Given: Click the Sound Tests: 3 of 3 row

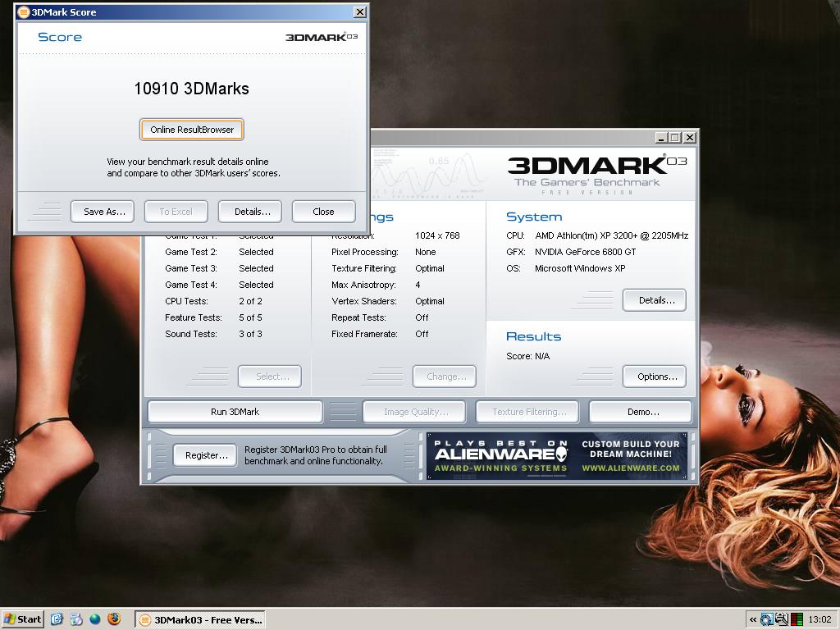Looking at the screenshot, I should 213,334.
